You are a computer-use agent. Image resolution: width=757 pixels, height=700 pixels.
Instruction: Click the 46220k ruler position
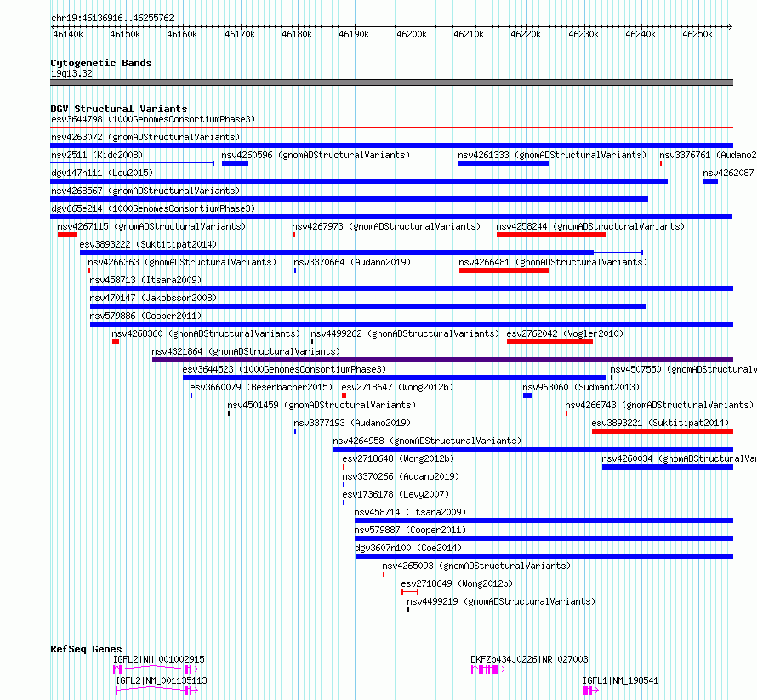pyautogui.click(x=526, y=34)
